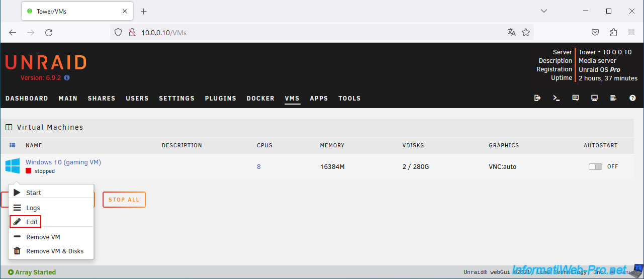Viewport: 644px width, 279px height.
Task: Click the insecure connection lock icon
Action: [x=132, y=32]
